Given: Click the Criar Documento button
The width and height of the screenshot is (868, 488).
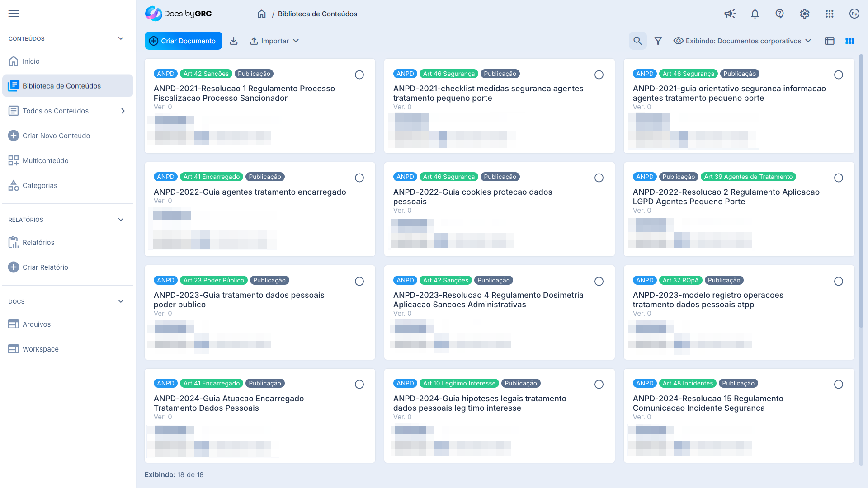Looking at the screenshot, I should point(183,41).
